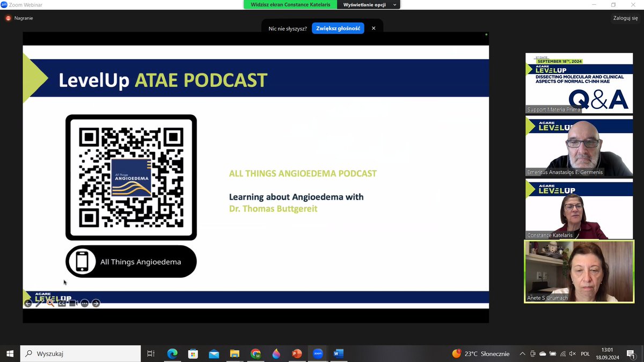Click OneDrive cloud tray icon
Image resolution: width=644 pixels, height=362 pixels.
point(543,353)
